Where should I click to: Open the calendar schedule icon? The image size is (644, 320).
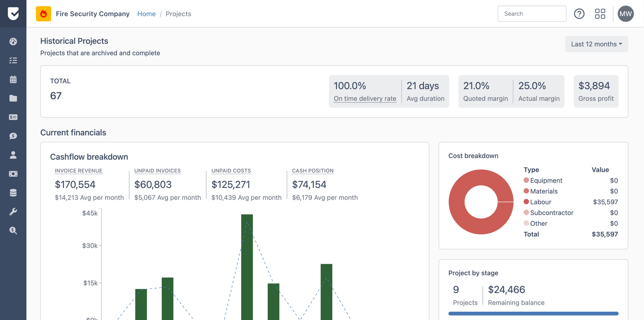pos(13,79)
